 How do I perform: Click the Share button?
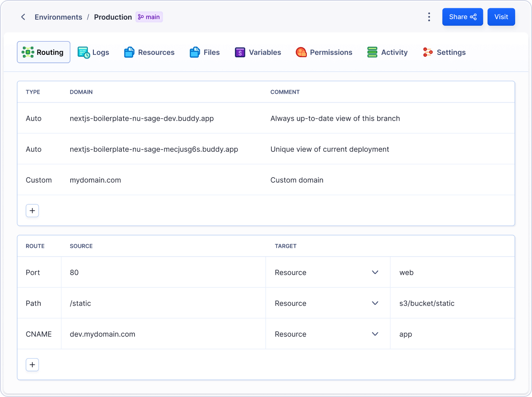[x=462, y=17]
